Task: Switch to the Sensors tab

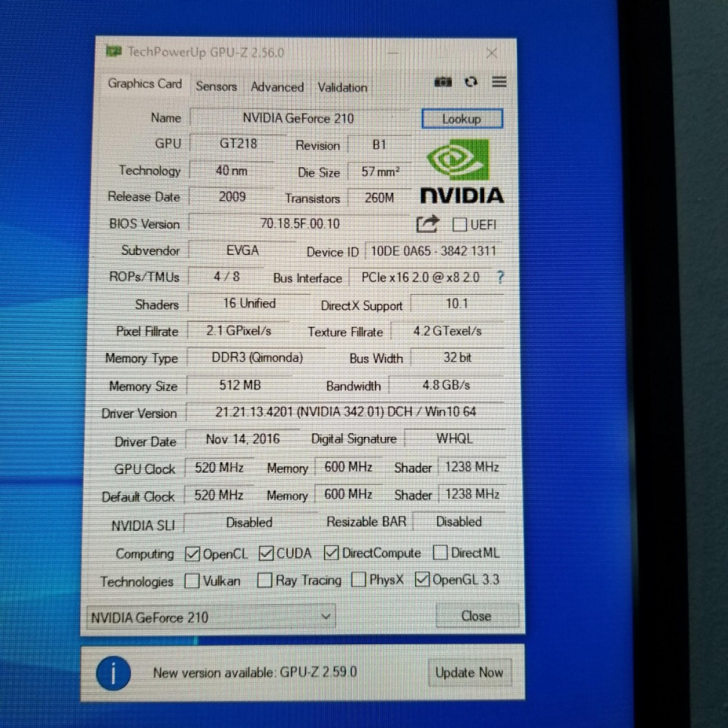Action: click(x=216, y=87)
